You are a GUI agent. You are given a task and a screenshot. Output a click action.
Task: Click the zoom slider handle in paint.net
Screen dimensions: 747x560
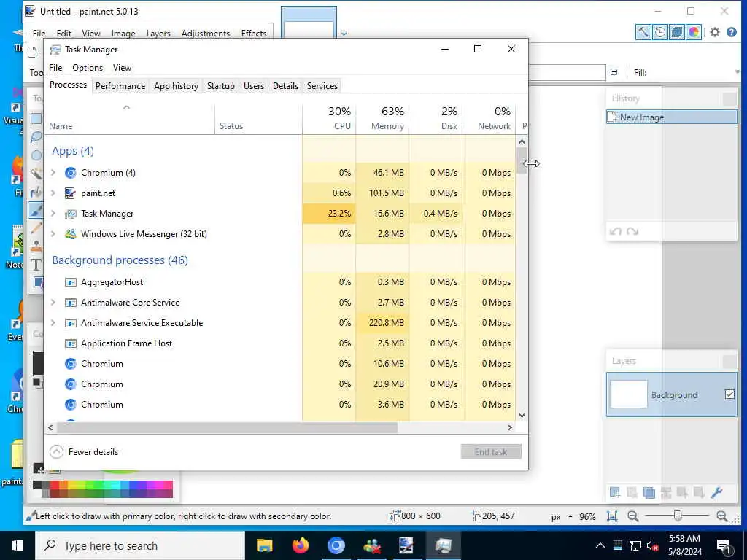[x=678, y=516]
